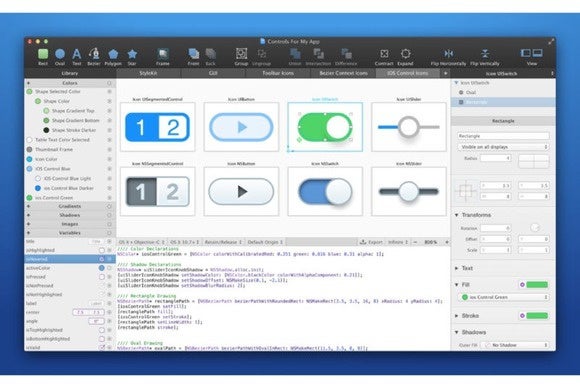Collapse the Shadows section
This screenshot has height=388, width=580.
pyautogui.click(x=456, y=332)
